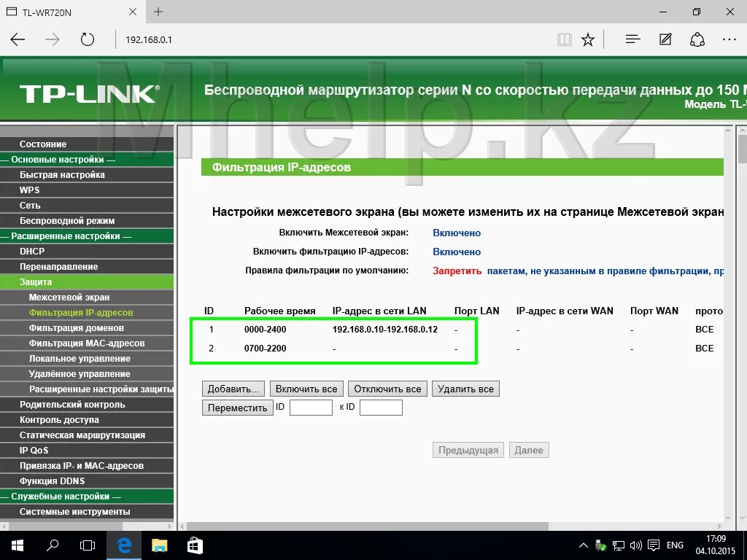Image resolution: width=747 pixels, height=560 pixels.
Task: Open taskbar search magnifier
Action: (x=53, y=545)
